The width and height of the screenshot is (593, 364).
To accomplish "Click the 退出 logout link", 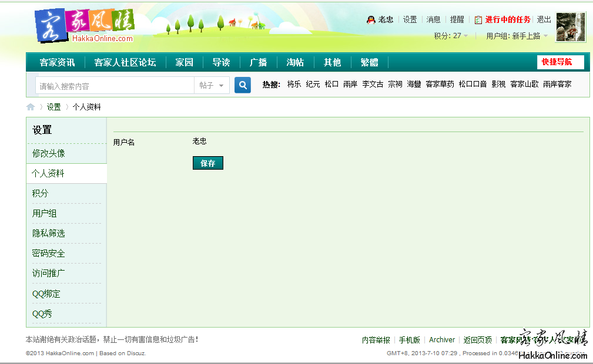I will tap(544, 19).
